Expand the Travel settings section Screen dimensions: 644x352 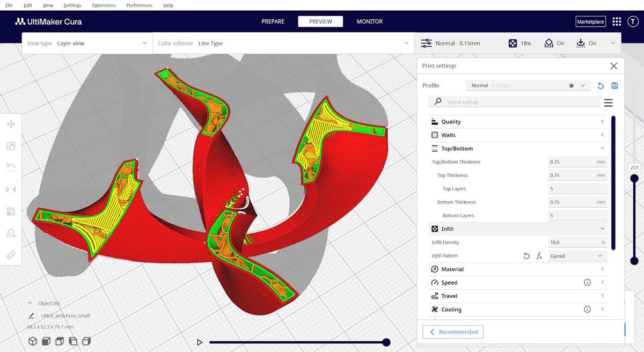point(518,296)
